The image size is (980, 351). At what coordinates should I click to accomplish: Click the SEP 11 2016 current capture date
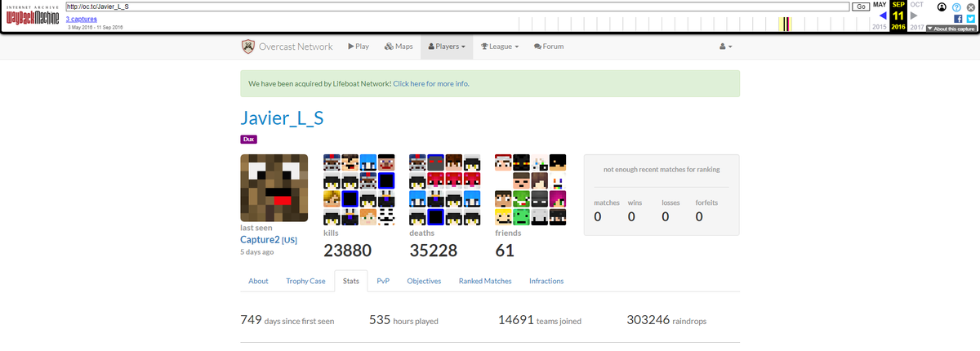tap(898, 16)
